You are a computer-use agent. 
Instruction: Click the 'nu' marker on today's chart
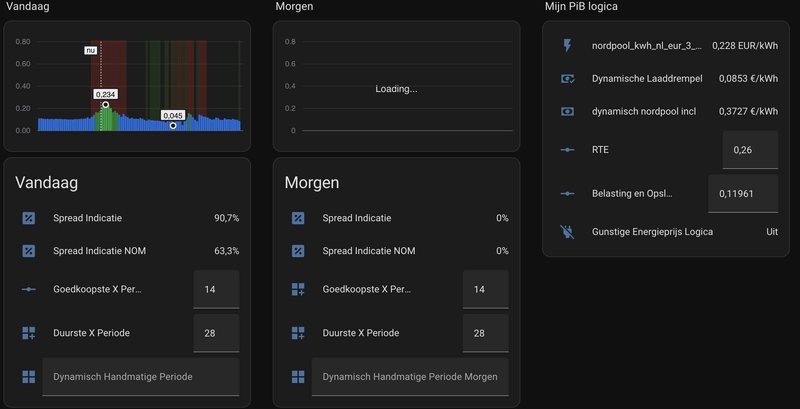[90, 49]
